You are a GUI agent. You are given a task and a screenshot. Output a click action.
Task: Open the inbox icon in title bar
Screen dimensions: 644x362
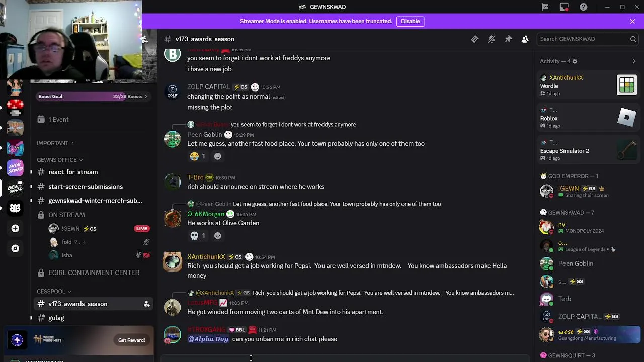coord(564,7)
